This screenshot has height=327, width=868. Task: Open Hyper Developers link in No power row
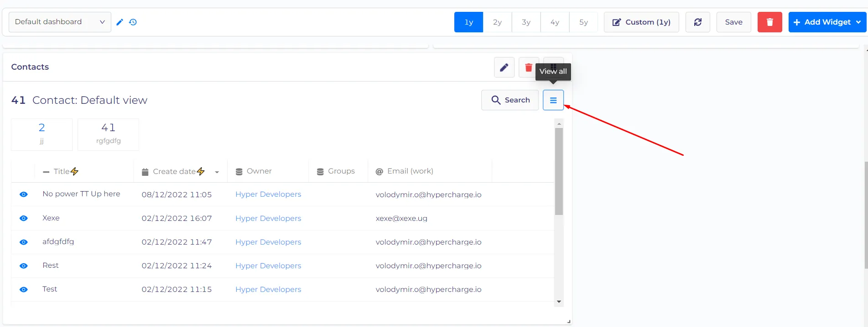[x=268, y=194]
